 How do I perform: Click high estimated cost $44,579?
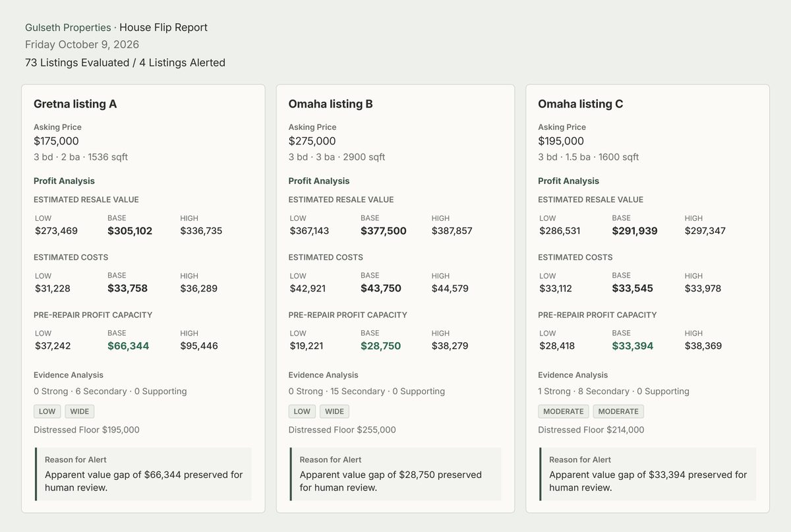tap(450, 288)
